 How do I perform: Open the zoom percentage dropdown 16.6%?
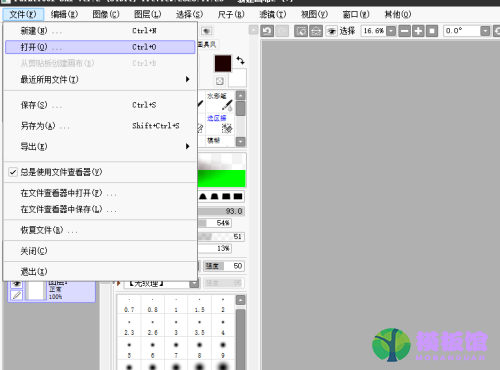391,31
